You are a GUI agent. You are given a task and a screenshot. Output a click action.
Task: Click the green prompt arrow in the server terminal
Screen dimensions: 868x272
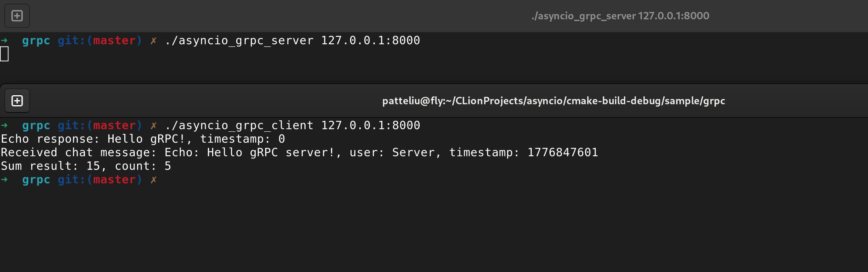[x=5, y=40]
